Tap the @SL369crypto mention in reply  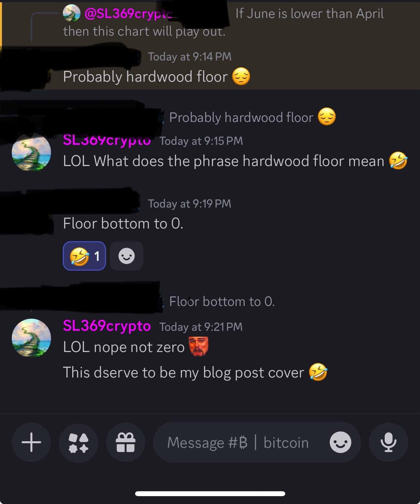(129, 13)
